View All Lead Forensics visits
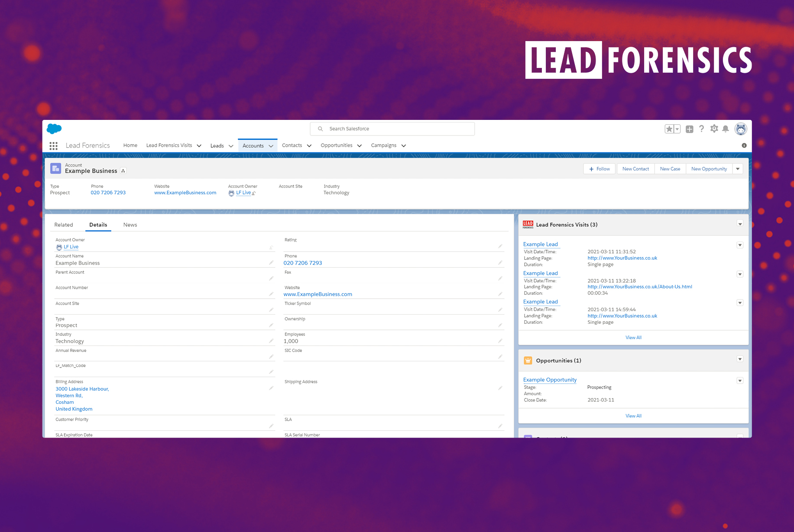 (x=633, y=337)
